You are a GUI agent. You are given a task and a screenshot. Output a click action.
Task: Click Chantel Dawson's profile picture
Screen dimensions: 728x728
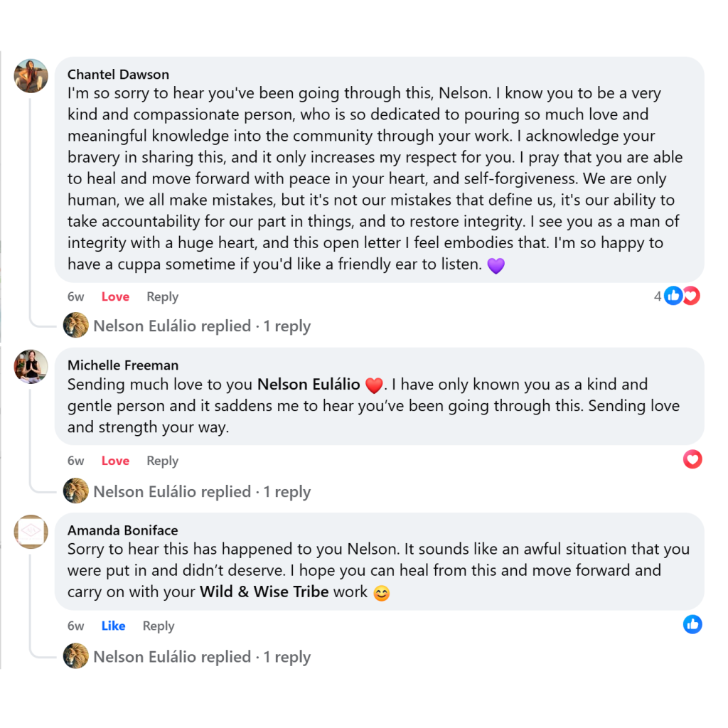[x=31, y=75]
